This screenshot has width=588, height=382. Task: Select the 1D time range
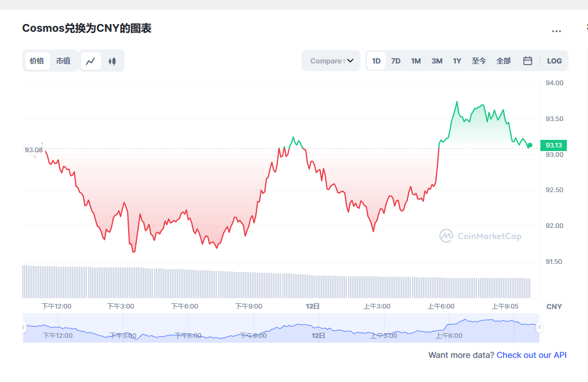pos(376,61)
